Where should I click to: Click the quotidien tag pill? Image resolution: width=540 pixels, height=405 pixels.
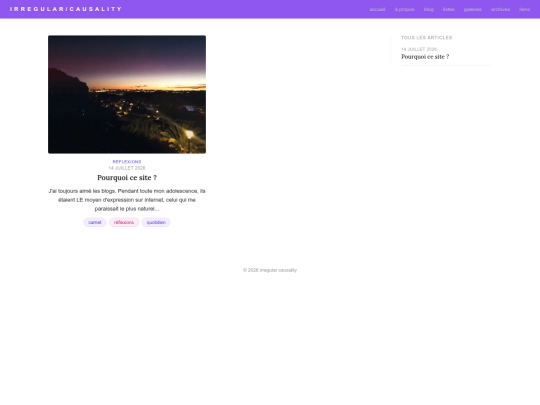click(x=156, y=222)
